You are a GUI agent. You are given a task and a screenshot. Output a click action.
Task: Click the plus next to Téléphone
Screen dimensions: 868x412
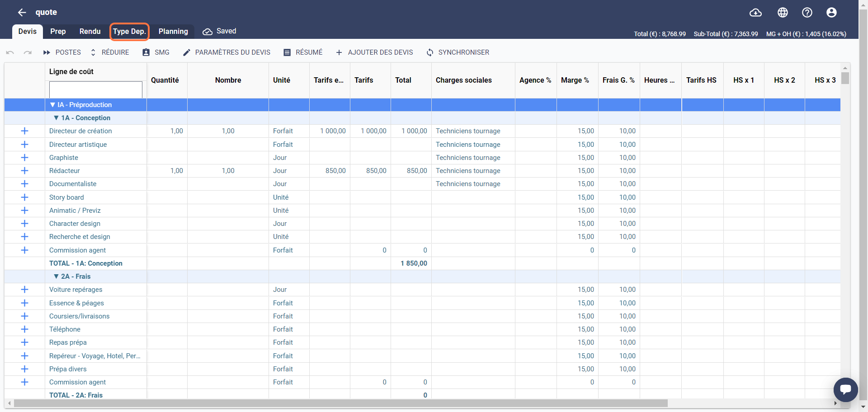tap(25, 329)
